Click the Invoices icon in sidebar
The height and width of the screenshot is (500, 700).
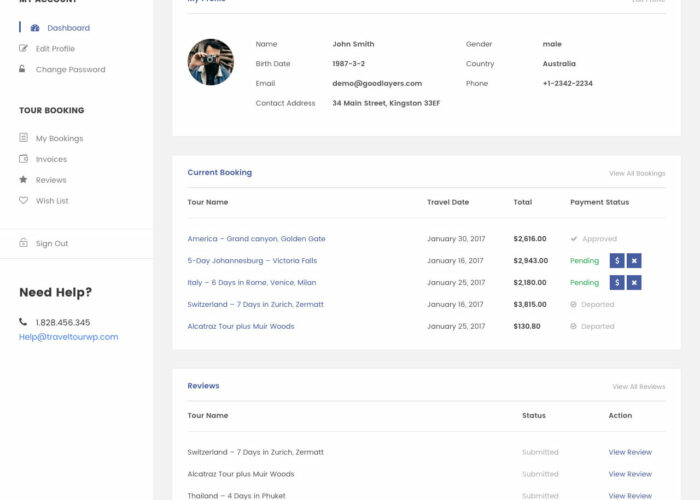tap(24, 159)
